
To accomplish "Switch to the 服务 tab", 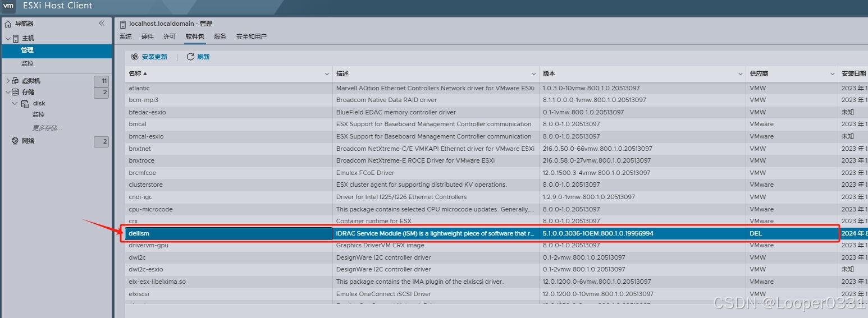I will point(220,36).
